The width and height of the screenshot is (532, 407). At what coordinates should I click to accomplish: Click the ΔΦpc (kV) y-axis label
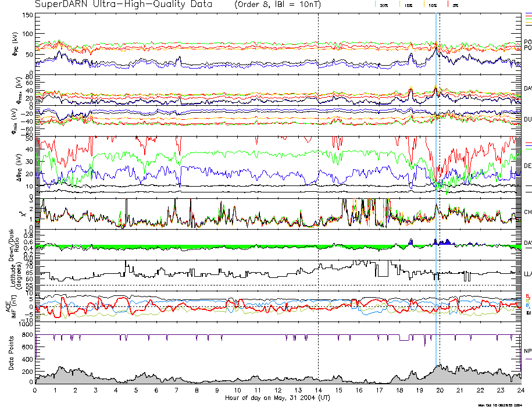click(x=19, y=167)
